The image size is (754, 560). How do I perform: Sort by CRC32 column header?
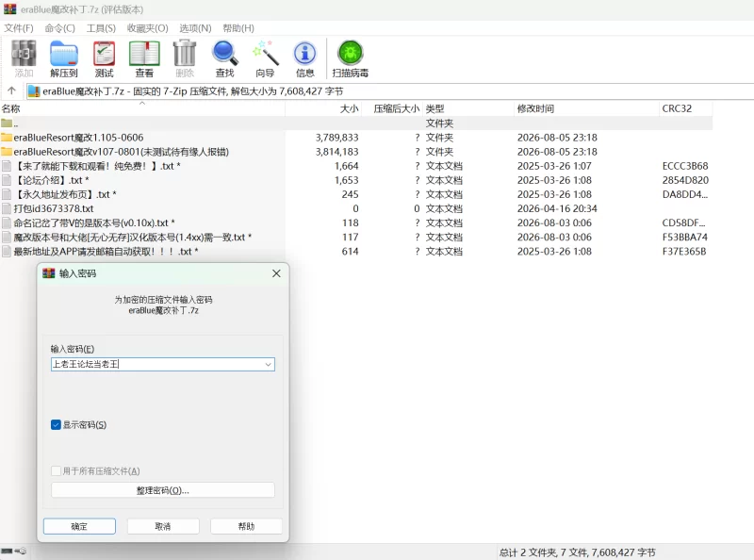685,108
